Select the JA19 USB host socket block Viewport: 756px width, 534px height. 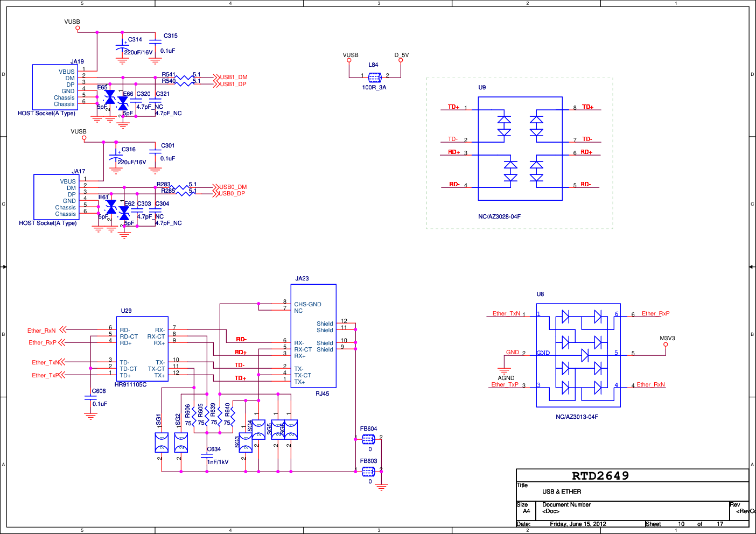click(x=55, y=87)
